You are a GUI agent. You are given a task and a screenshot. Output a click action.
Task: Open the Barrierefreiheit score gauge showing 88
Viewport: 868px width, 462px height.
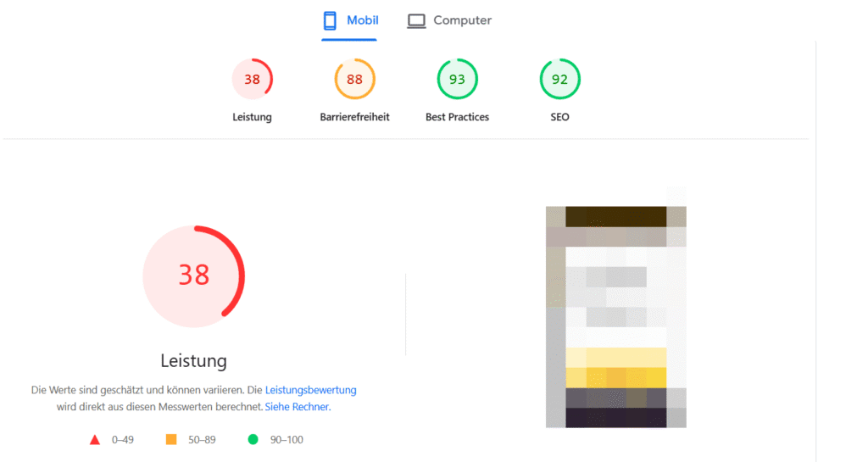(x=355, y=79)
